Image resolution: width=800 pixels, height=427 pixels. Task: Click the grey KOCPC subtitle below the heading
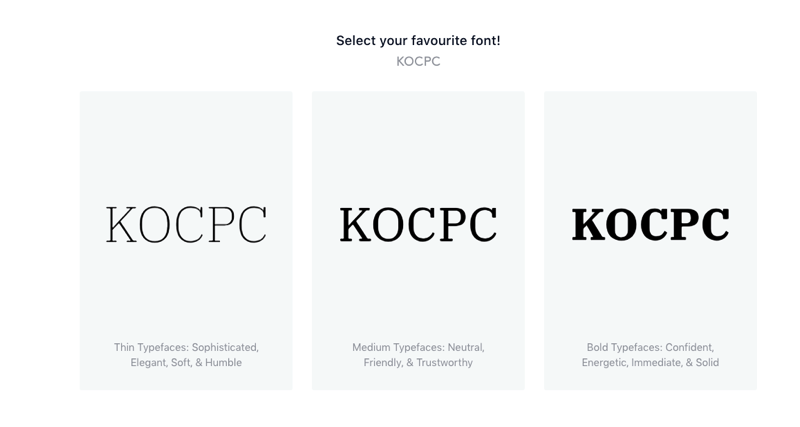pos(418,61)
